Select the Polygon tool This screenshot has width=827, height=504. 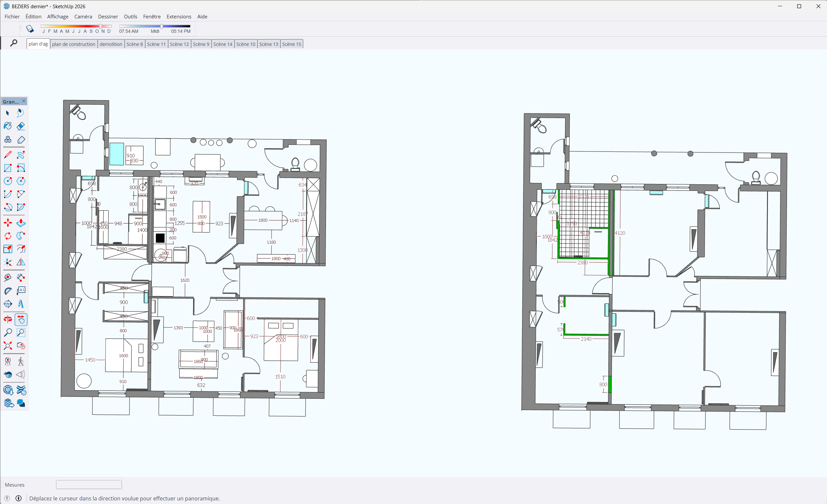21,181
